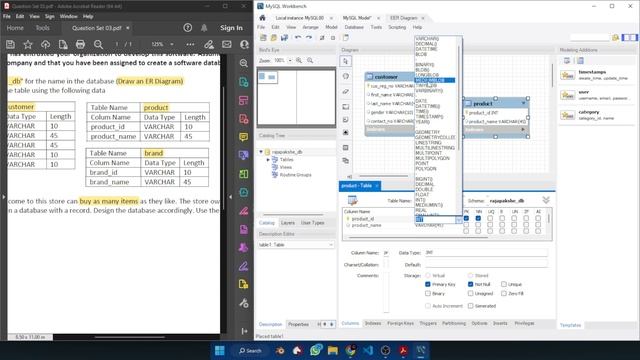This screenshot has width=640, height=360.
Task: Click Sign In in Acrobat Reader
Action: pos(231,28)
